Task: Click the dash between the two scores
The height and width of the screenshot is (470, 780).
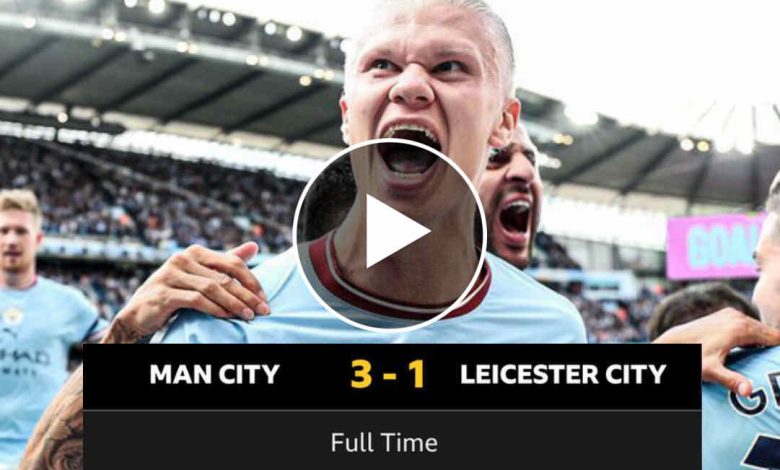Action: pos(390,376)
